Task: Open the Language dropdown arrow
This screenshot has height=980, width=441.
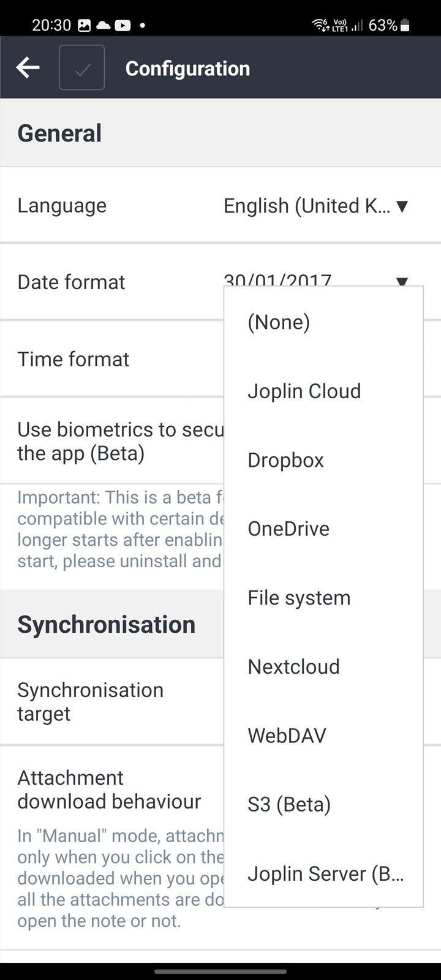Action: tap(402, 206)
